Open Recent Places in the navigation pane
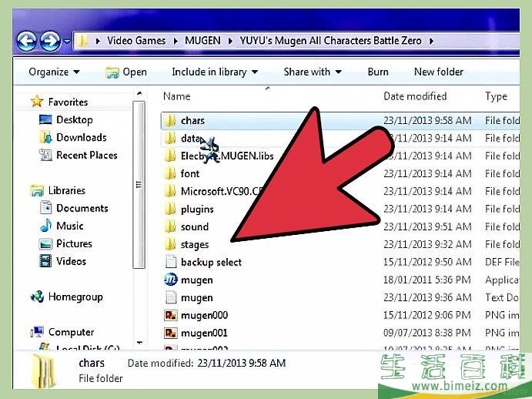Viewport: 532px width, 399px height. pyautogui.click(x=87, y=155)
